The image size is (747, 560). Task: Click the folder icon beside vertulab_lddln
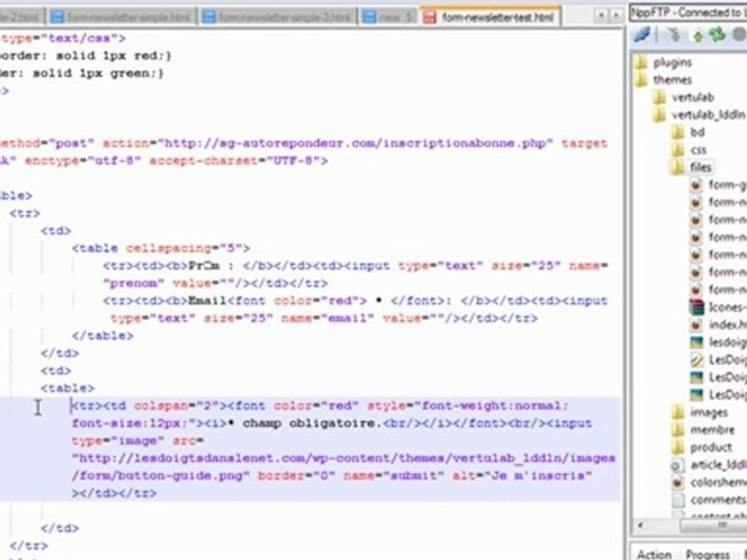(659, 115)
